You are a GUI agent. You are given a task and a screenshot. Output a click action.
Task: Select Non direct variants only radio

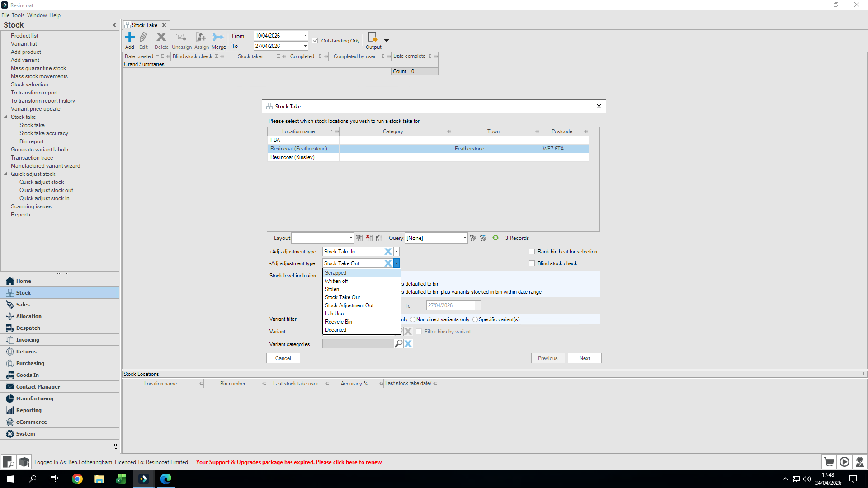pyautogui.click(x=413, y=319)
